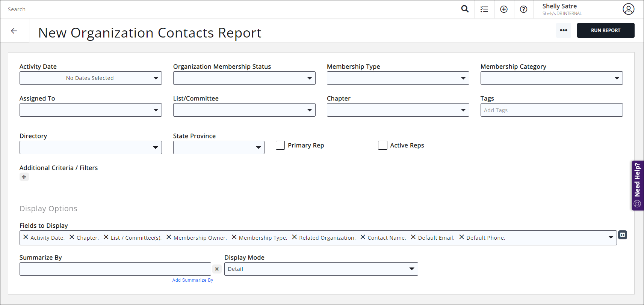Remove Activity Date from displayed fields

click(26, 237)
